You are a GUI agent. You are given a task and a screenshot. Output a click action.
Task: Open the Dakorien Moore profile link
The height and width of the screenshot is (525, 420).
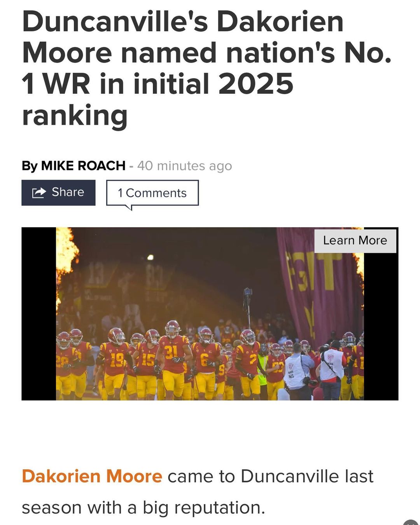[92, 476]
